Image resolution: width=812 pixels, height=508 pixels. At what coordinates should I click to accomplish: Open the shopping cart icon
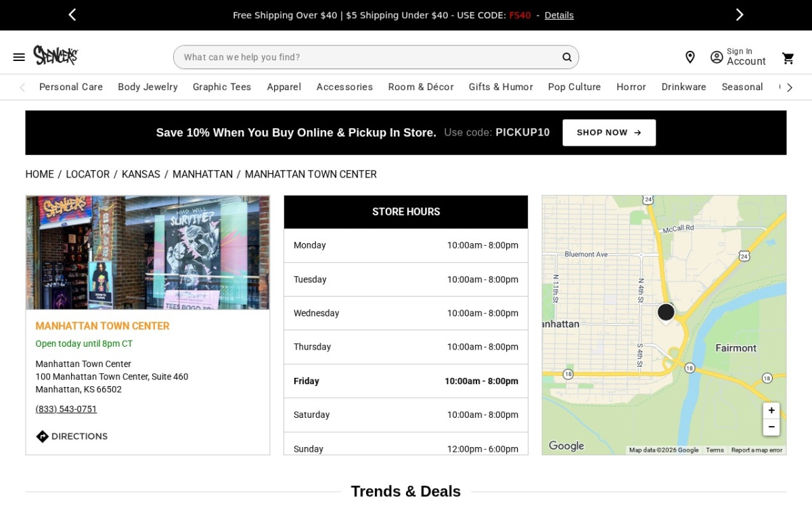click(788, 58)
